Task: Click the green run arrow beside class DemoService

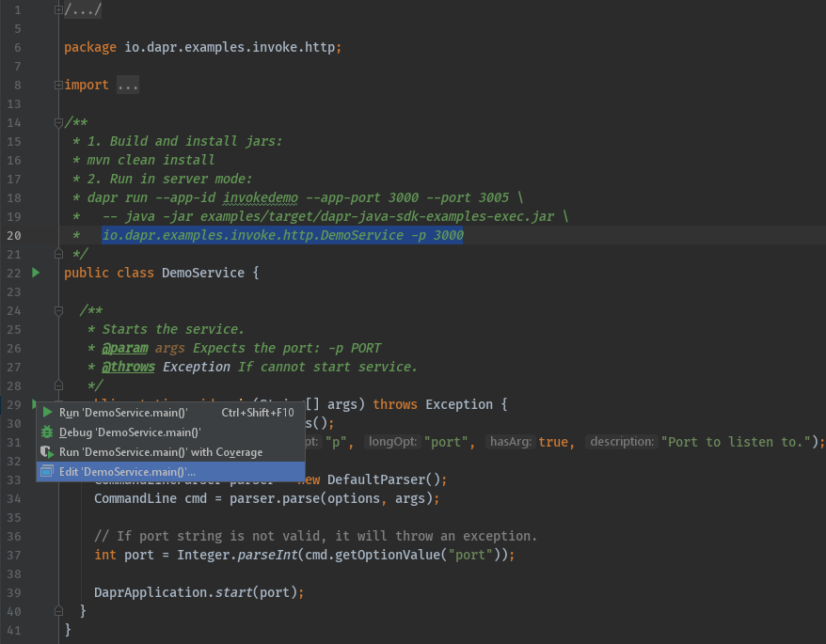Action: coord(35,273)
